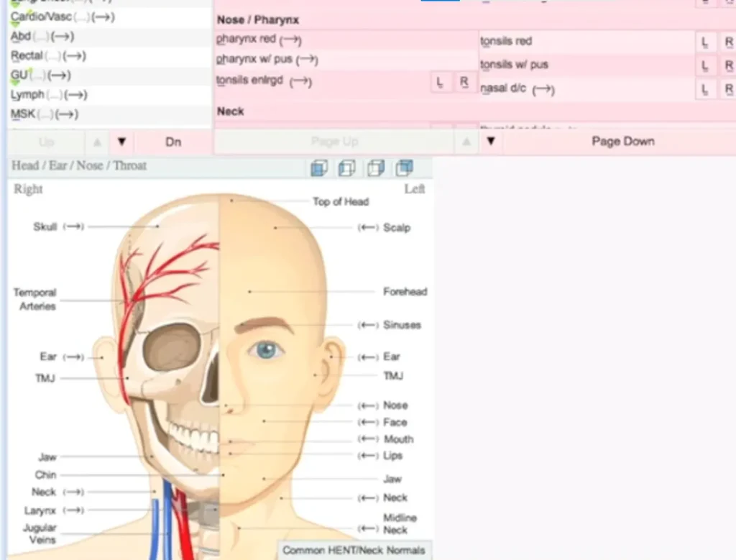Select the first solid cube anatomy view icon
This screenshot has width=736, height=560.
(319, 167)
